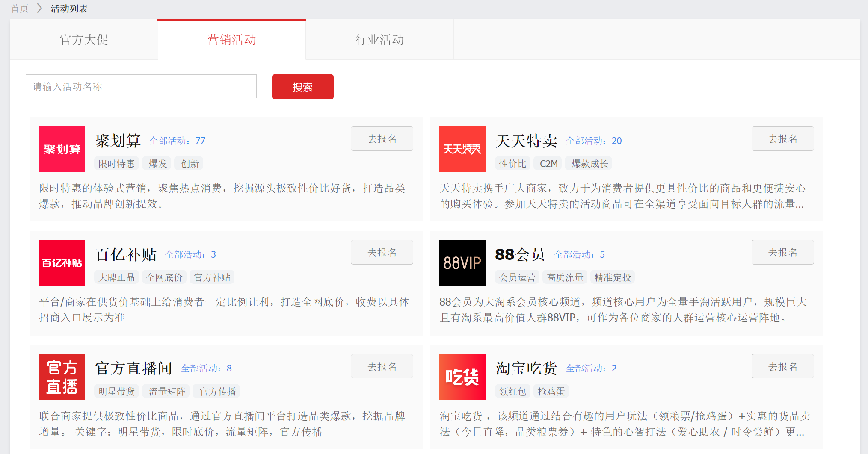
Task: Click the 限时特惠 tag
Action: pos(116,164)
